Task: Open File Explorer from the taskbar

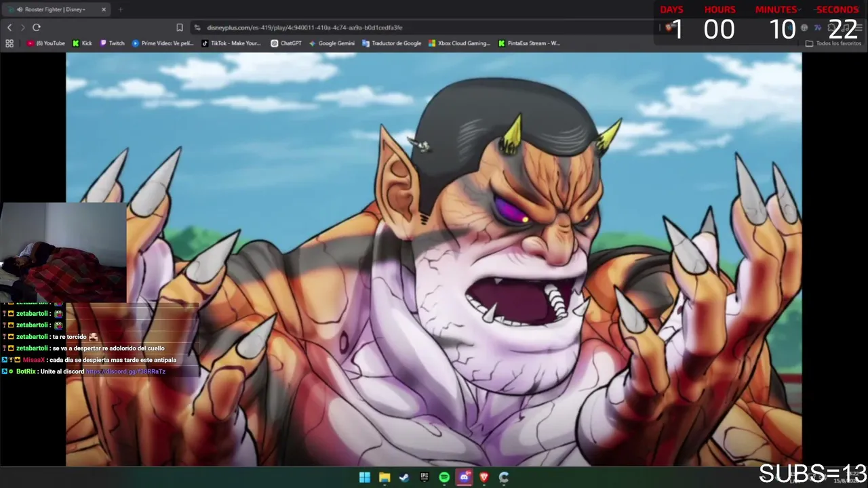Action: pos(384,477)
